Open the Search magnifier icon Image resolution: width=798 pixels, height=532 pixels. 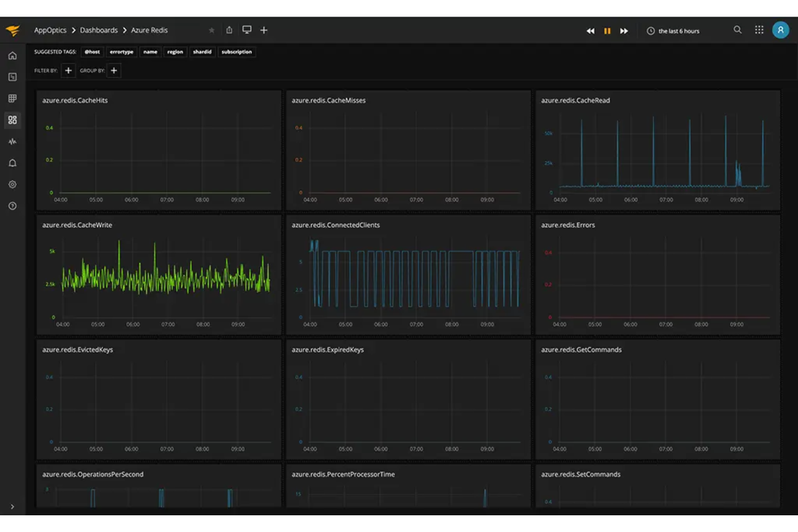coord(738,30)
